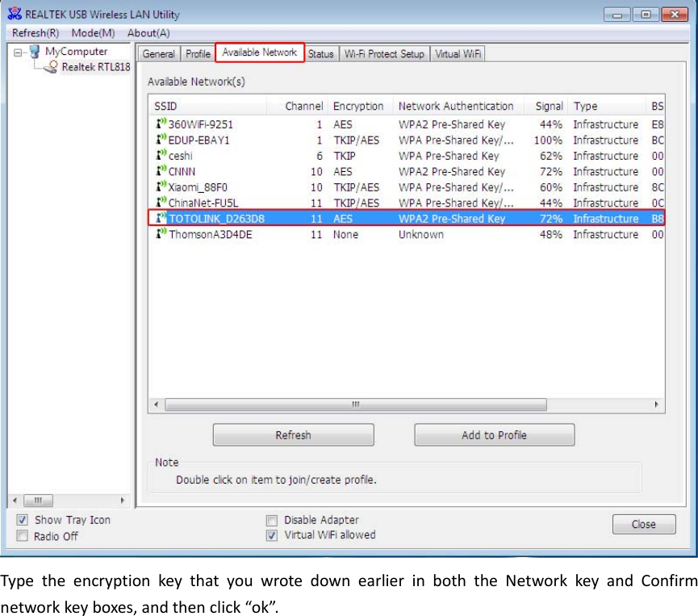Open the Refresh(R) menu

36,33
